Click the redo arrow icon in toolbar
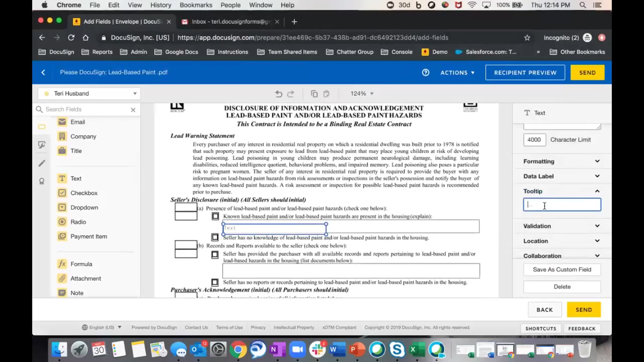 [x=291, y=94]
